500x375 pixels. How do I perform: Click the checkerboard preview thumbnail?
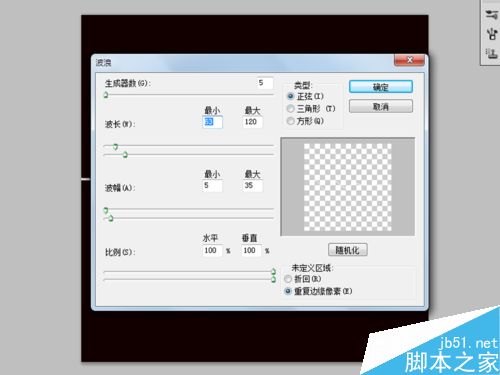348,187
